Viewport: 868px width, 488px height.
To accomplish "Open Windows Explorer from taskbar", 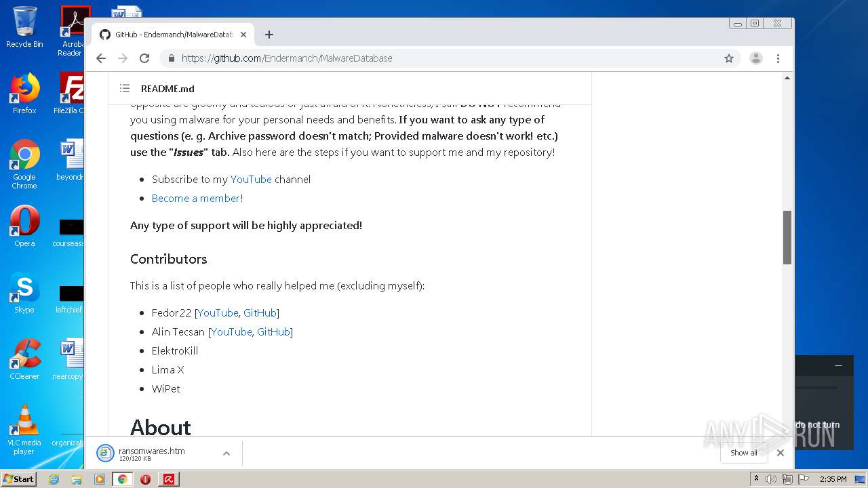I will coord(77,479).
